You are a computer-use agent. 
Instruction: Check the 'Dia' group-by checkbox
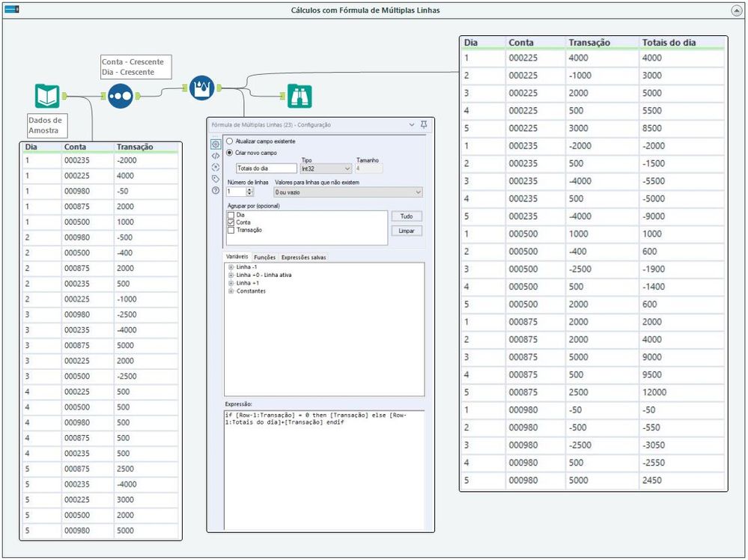(231, 215)
